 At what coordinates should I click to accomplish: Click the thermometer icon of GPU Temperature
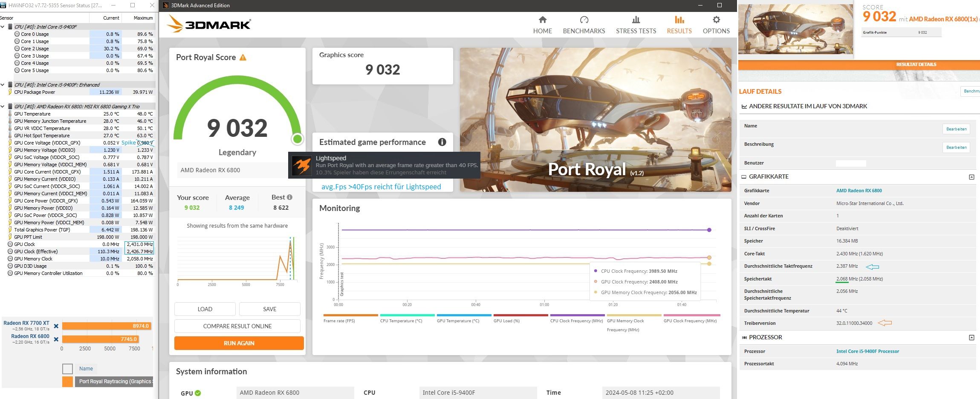[x=10, y=114]
